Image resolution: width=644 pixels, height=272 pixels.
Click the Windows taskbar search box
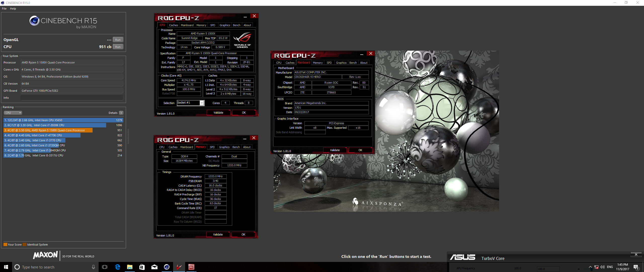[55, 267]
